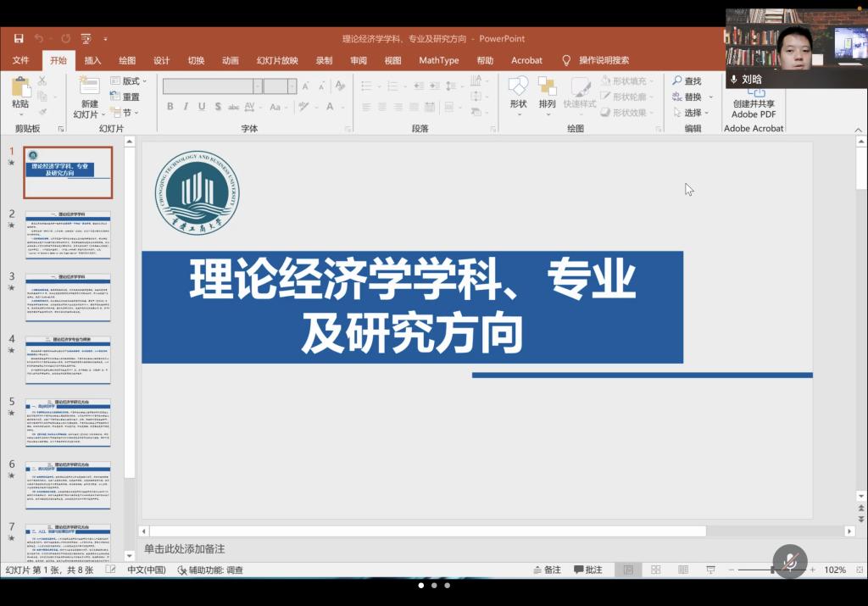868x606 pixels.
Task: Click the Save icon in quick access toolbar
Action: [x=19, y=38]
